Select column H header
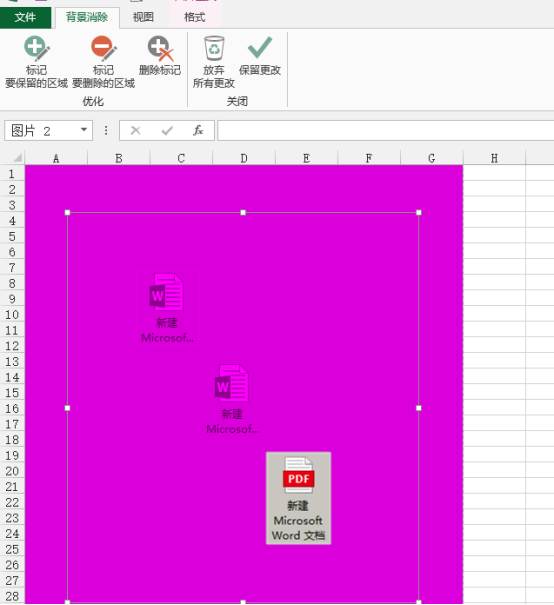554x605 pixels. coord(494,158)
